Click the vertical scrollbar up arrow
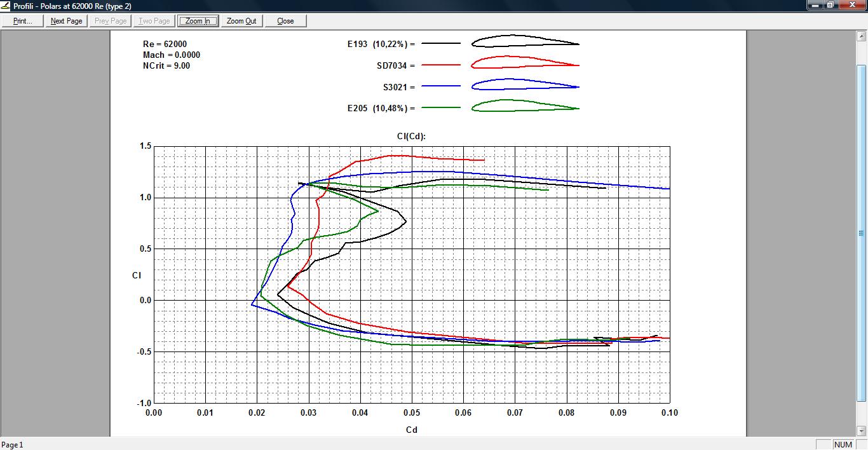The image size is (868, 450). (x=862, y=36)
